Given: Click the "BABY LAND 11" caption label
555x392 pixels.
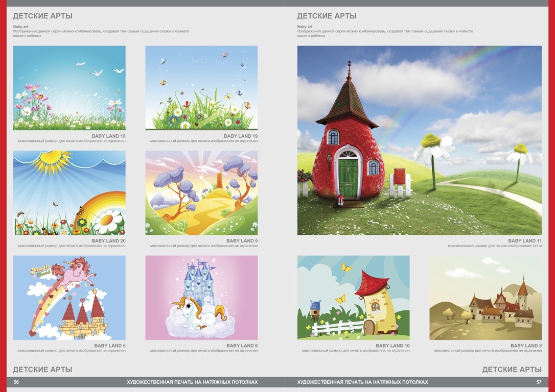Looking at the screenshot, I should (525, 241).
